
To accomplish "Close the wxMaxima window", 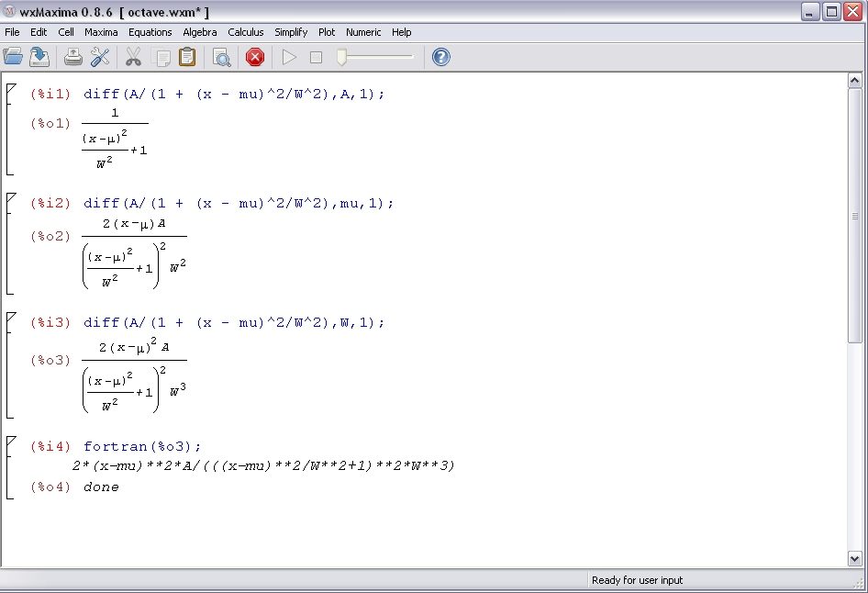I will coord(853,12).
